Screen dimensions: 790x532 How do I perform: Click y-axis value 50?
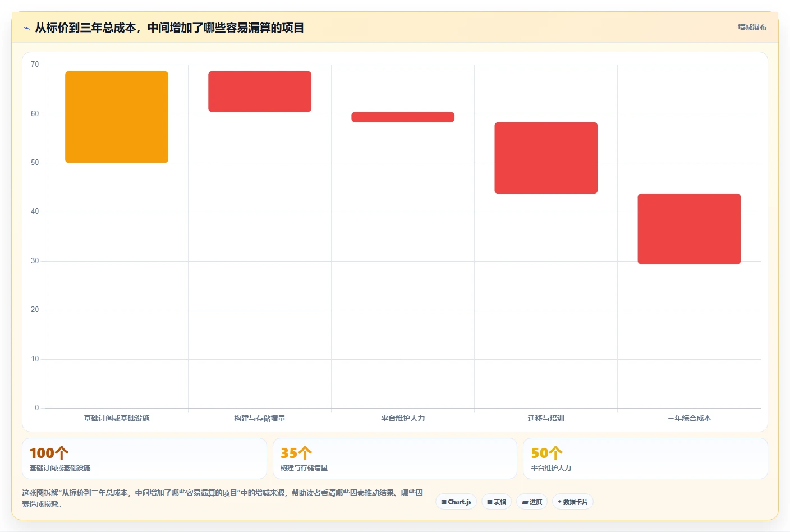pos(35,163)
